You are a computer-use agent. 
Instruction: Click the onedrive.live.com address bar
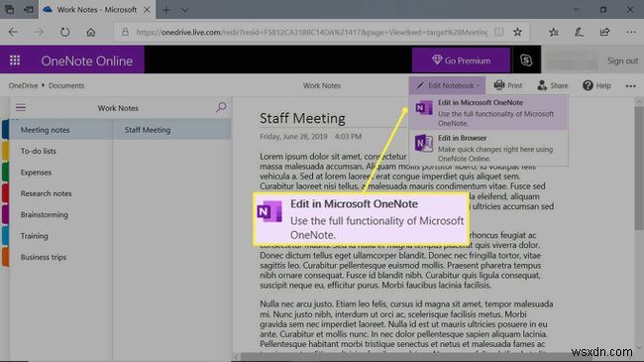(312, 32)
